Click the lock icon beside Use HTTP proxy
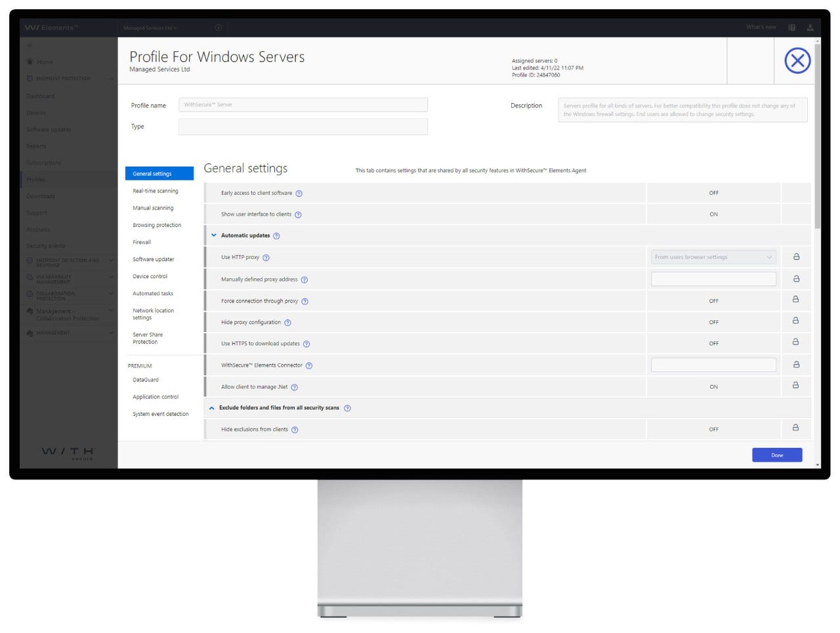Viewport: 840px width, 633px height. (796, 256)
